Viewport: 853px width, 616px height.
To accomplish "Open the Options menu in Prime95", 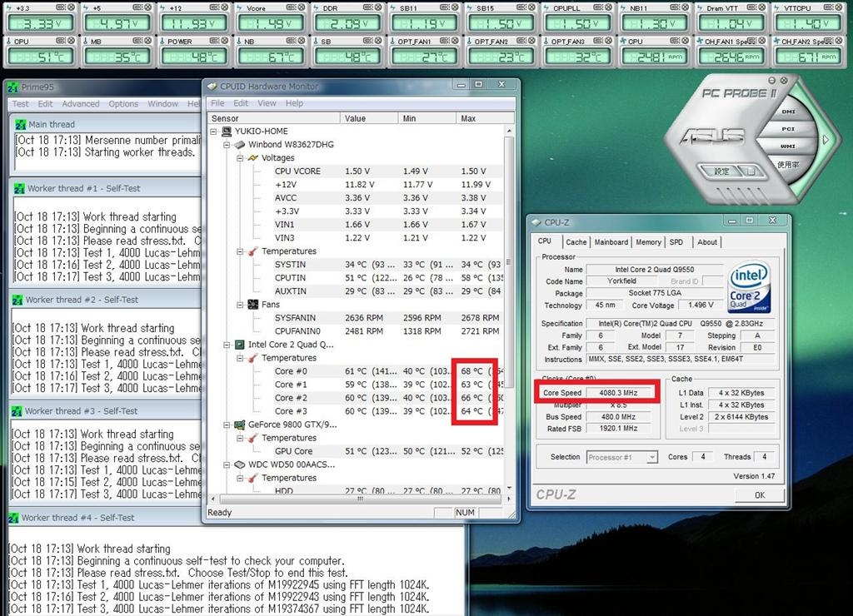I will 123,104.
